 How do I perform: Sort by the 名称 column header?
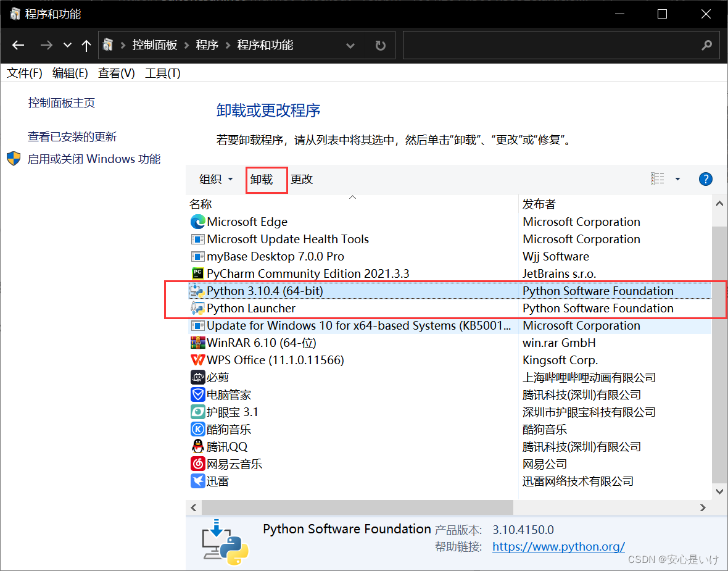[x=201, y=204]
